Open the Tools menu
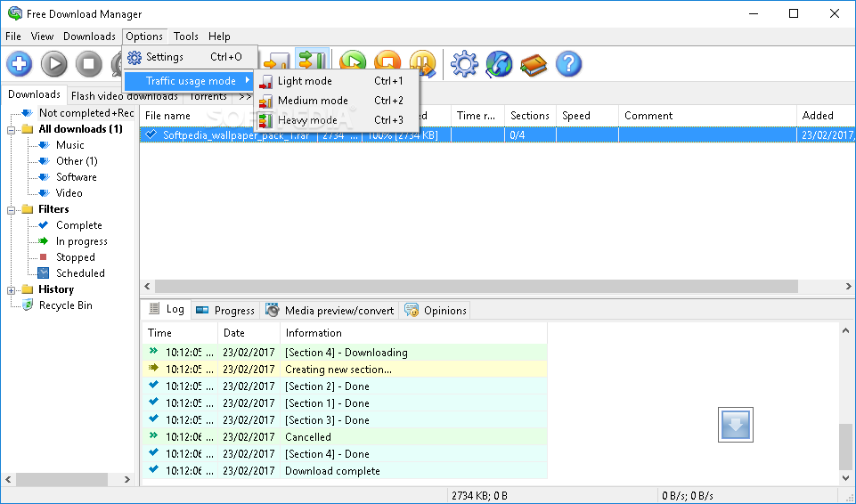The height and width of the screenshot is (504, 856). [185, 37]
